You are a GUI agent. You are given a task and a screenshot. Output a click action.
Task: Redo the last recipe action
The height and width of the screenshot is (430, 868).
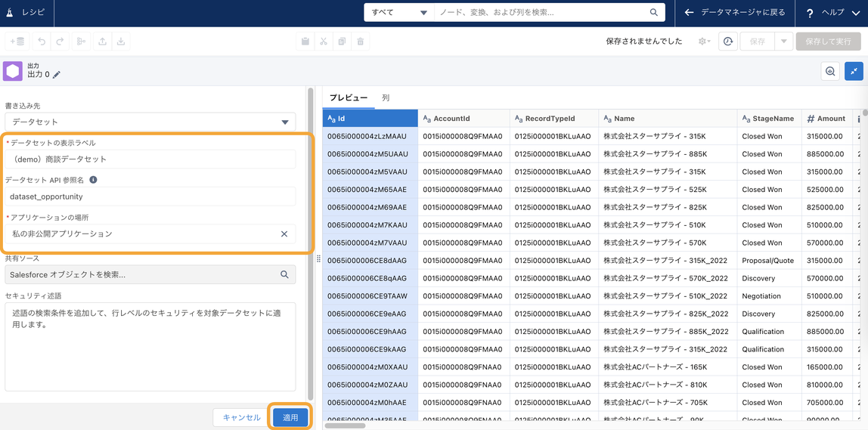60,42
